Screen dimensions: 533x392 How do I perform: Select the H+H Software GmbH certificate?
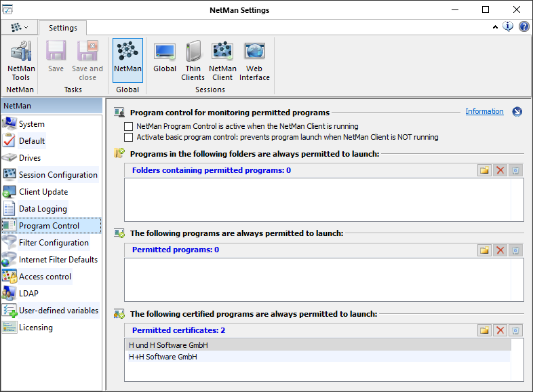pos(163,357)
